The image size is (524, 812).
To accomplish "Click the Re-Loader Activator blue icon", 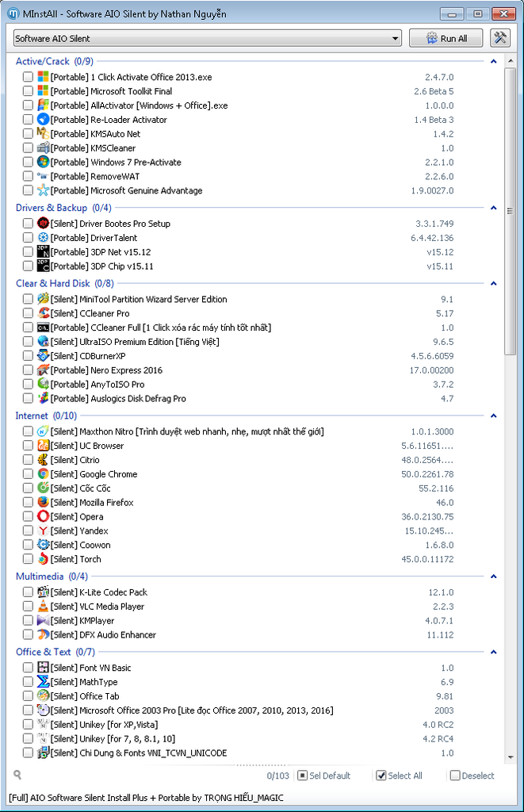I will click(43, 120).
